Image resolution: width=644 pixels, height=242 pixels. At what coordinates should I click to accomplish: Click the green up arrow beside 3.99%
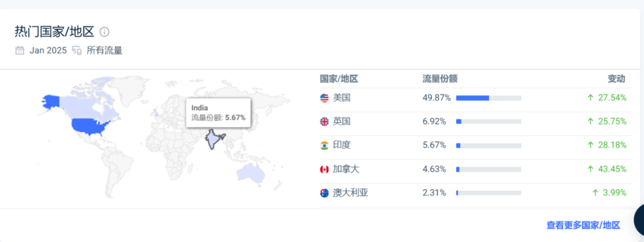[x=595, y=192]
